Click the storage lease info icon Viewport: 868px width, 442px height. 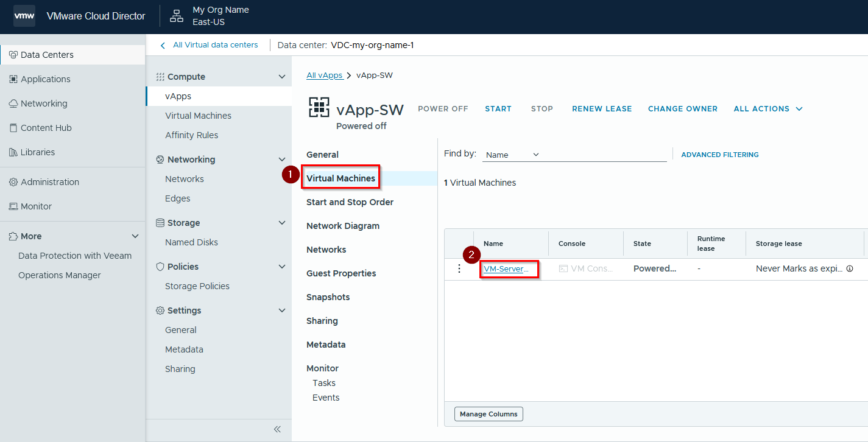coord(850,268)
